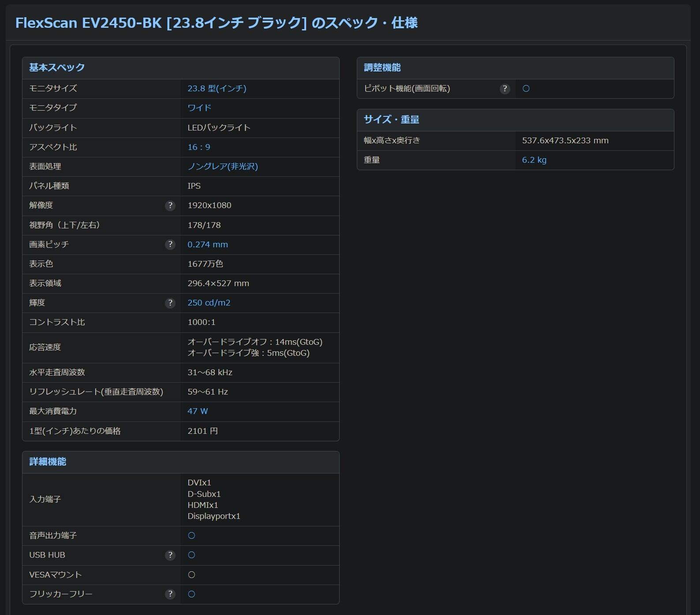700x615 pixels.
Task: Open the ワイド monitor type link
Action: click(x=199, y=108)
